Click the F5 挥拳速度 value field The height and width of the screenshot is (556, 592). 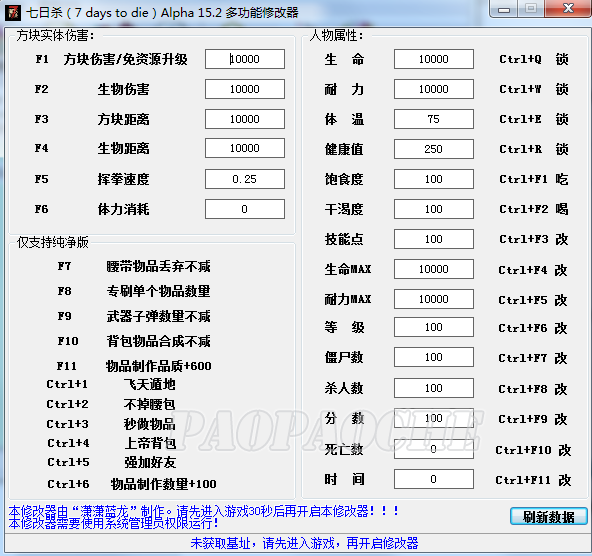click(x=245, y=179)
